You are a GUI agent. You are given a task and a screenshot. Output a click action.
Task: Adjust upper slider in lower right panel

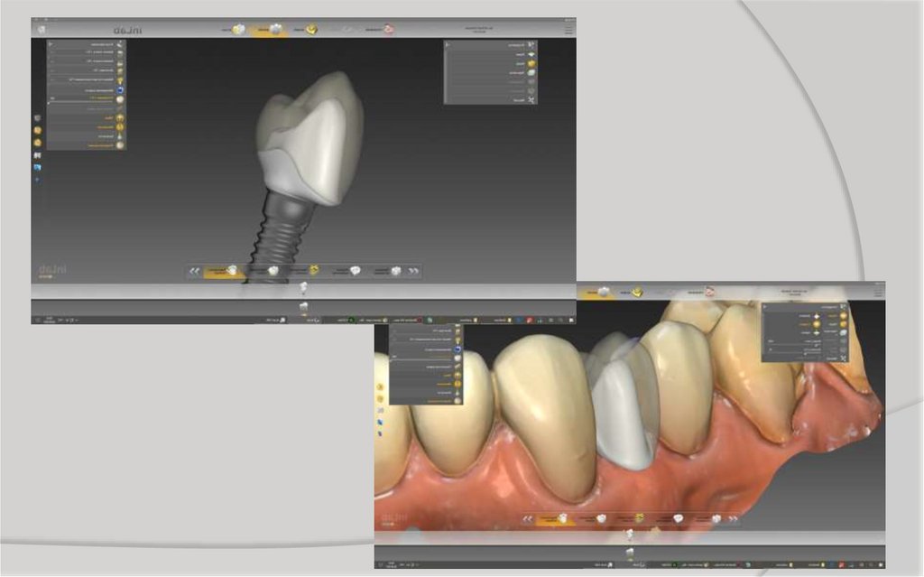pos(792,345)
